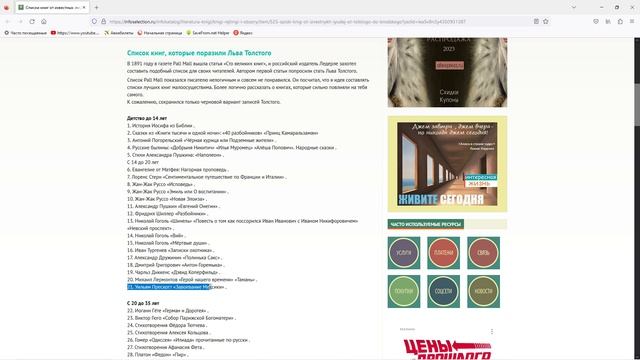Open the 'Часто посещаемые' bookmarks folder
The height and width of the screenshot is (360, 640).
pyautogui.click(x=25, y=33)
